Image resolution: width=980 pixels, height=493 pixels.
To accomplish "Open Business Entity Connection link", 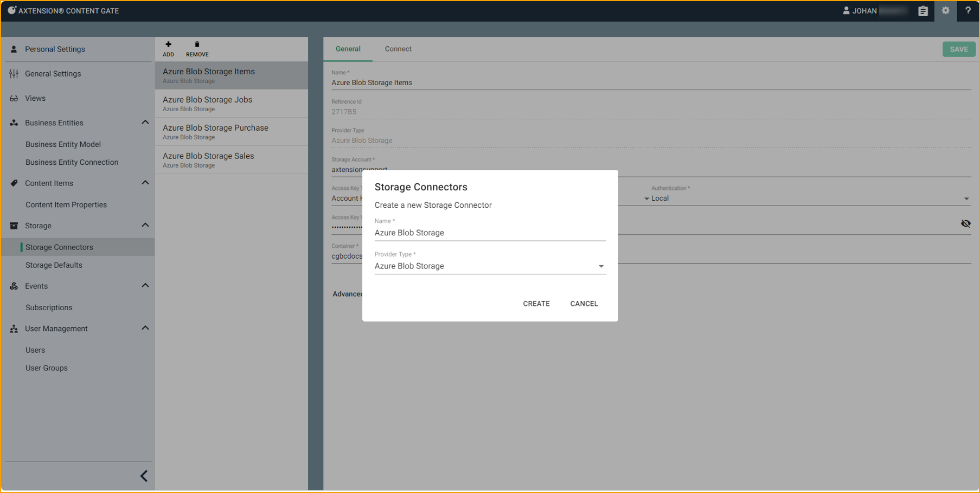I will pyautogui.click(x=72, y=162).
